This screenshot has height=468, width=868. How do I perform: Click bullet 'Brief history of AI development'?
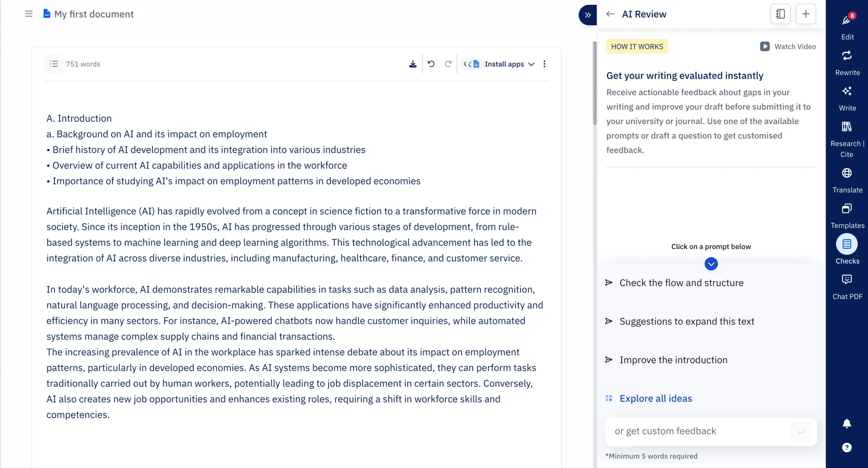(206, 149)
